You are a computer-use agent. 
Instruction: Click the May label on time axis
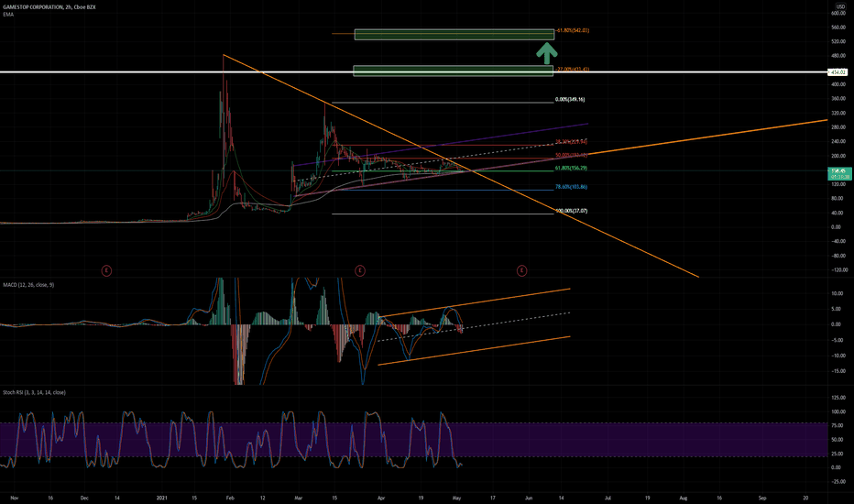pyautogui.click(x=457, y=498)
